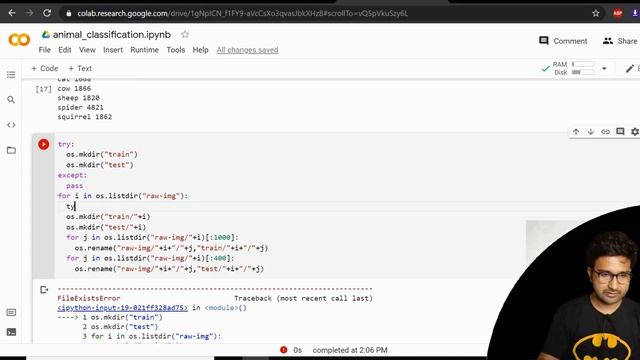Viewport: 640px width, 360px height.
Task: Run the code cell with the play button
Action: pos(44,144)
